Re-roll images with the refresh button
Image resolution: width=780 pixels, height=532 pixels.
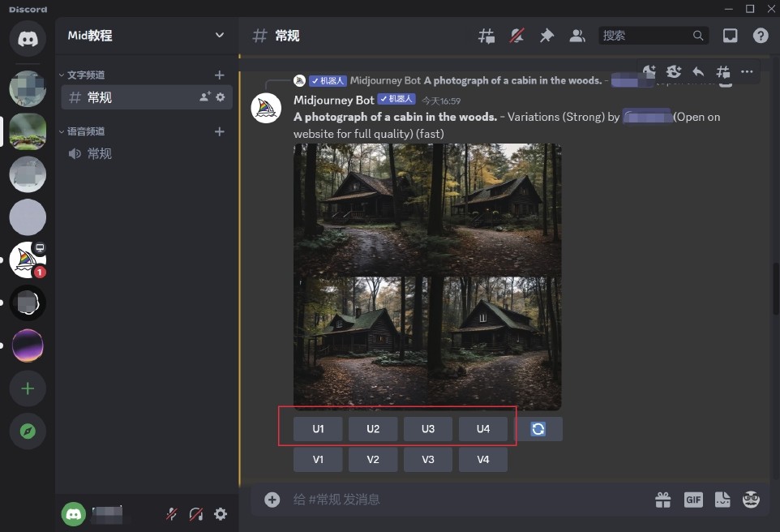(x=538, y=429)
